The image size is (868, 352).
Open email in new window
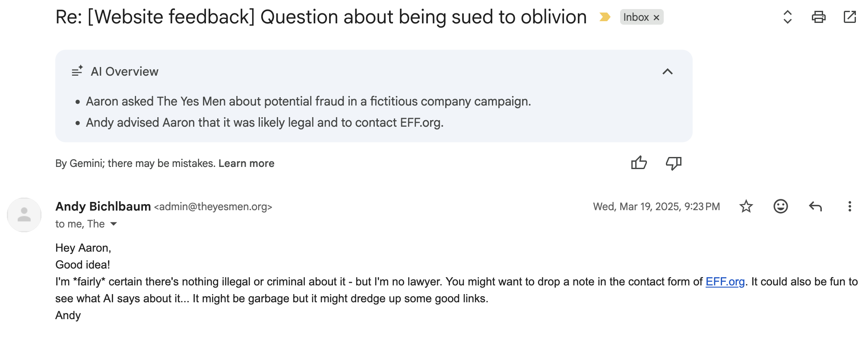[849, 17]
